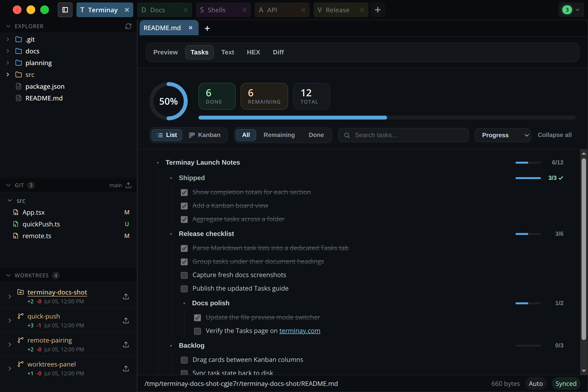
Task: Click Collapse all
Action: click(x=554, y=135)
